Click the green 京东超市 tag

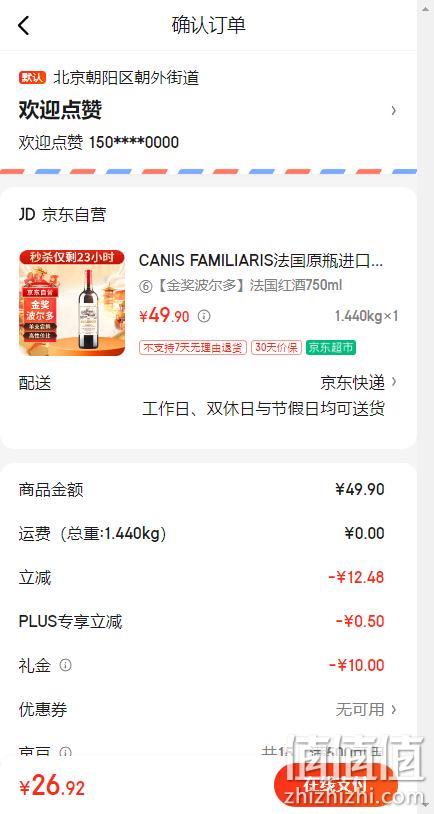(x=331, y=347)
